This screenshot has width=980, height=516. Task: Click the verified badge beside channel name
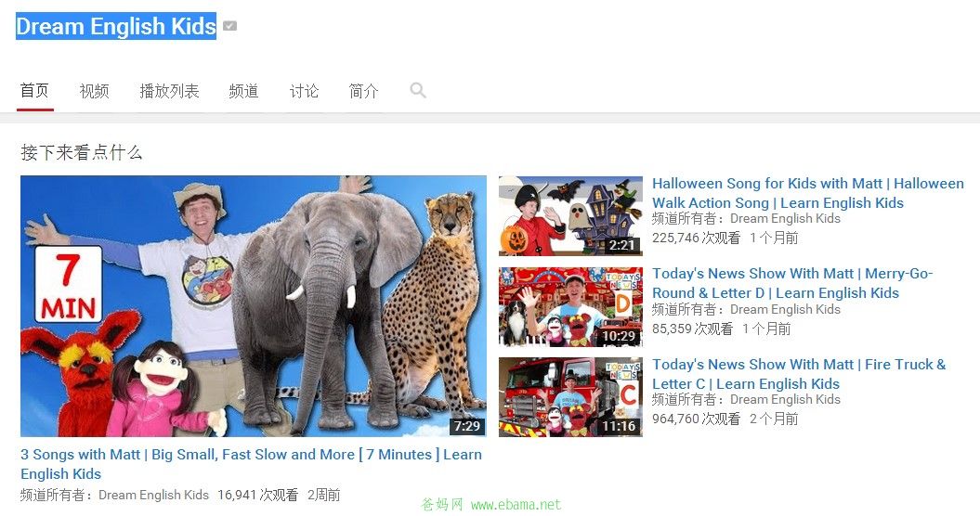(x=230, y=26)
